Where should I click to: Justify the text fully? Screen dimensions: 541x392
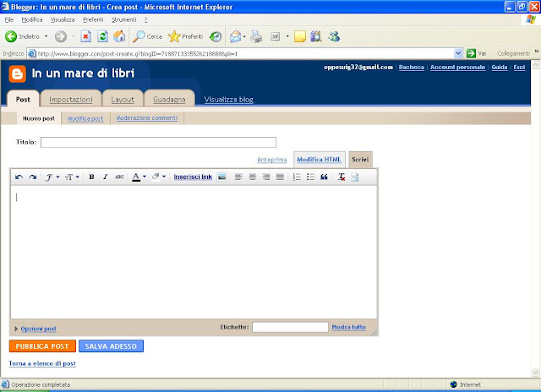click(280, 177)
